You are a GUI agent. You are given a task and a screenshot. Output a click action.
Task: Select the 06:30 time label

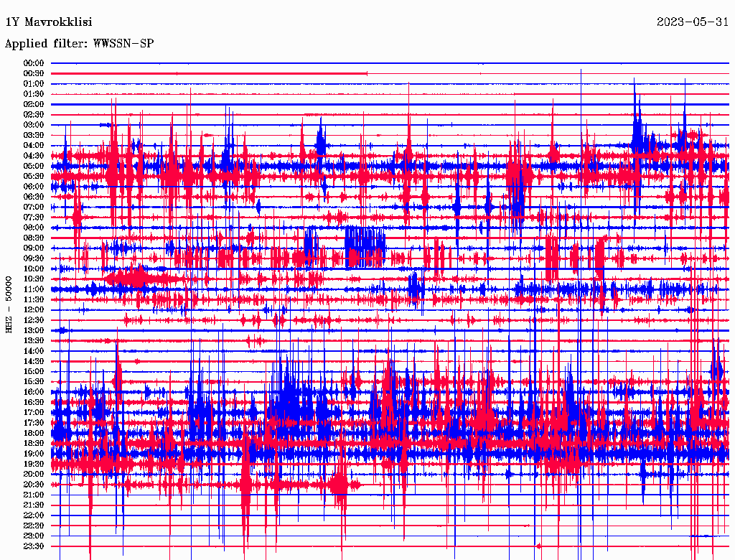pos(33,197)
